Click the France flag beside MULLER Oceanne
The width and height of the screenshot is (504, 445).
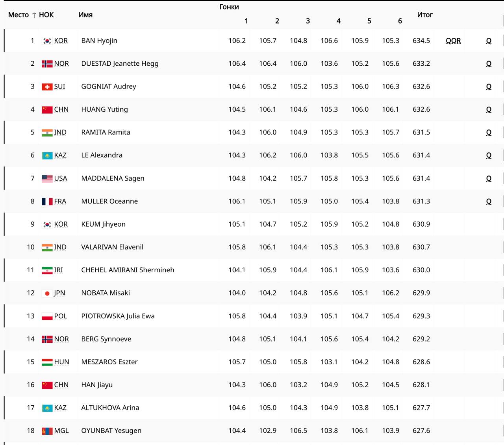click(x=47, y=201)
